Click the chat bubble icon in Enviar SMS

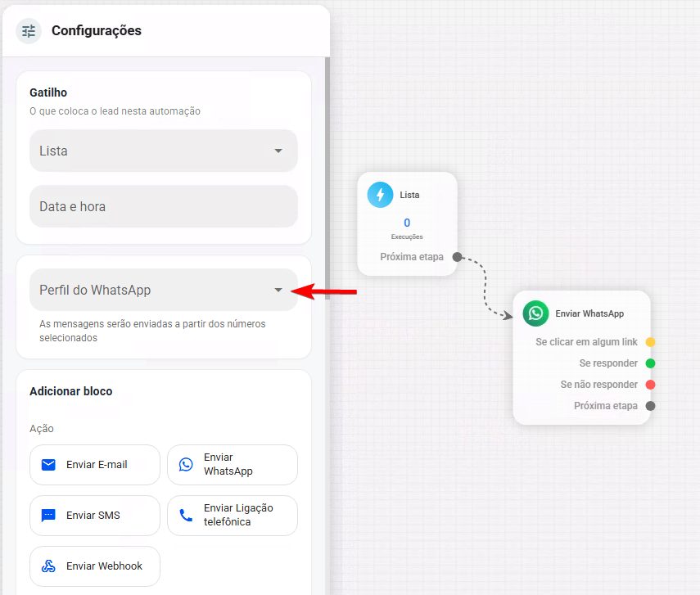click(x=48, y=516)
